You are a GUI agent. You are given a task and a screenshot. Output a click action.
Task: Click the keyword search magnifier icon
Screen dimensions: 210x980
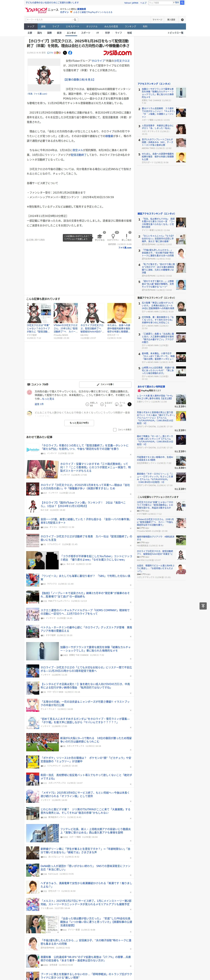point(75,19)
